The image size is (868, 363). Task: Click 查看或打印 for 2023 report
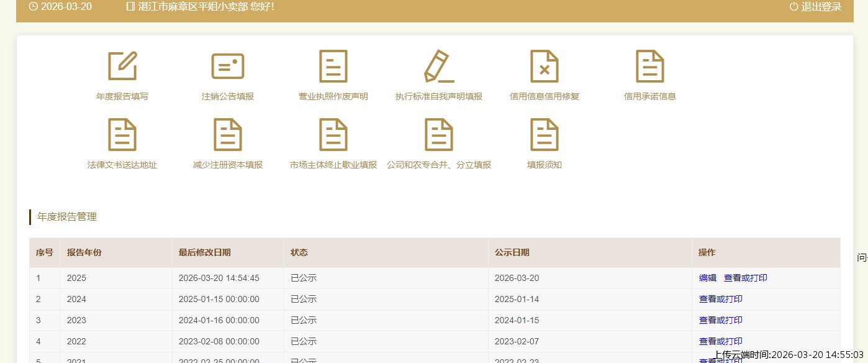click(x=721, y=320)
